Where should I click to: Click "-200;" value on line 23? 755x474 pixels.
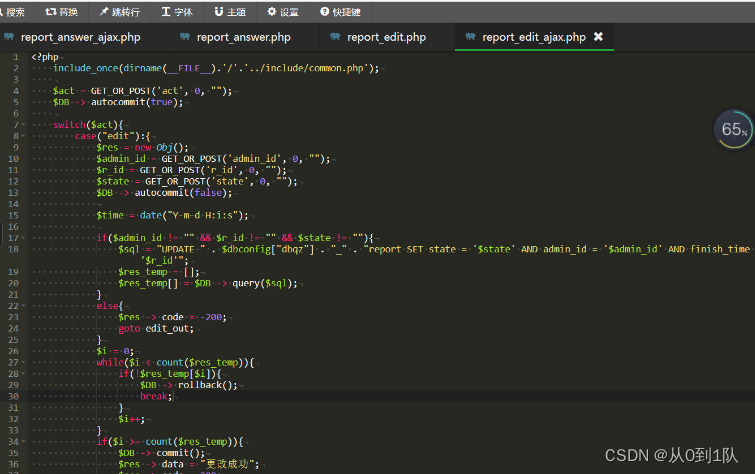[213, 317]
